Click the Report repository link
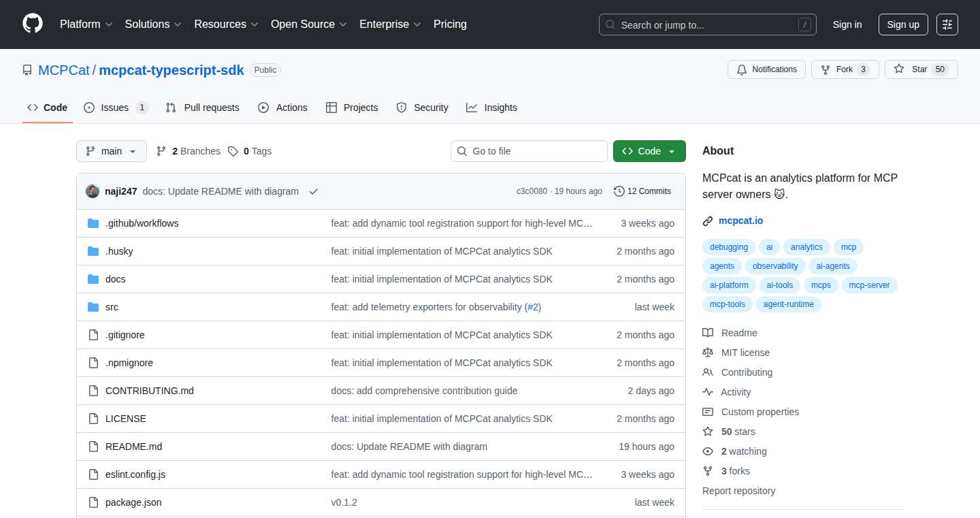The width and height of the screenshot is (980, 518). coord(738,491)
